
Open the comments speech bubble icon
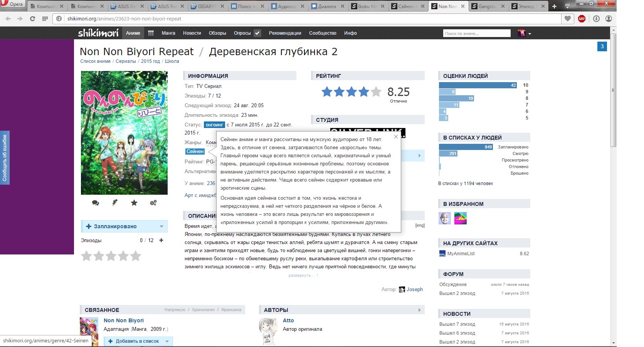(x=96, y=203)
